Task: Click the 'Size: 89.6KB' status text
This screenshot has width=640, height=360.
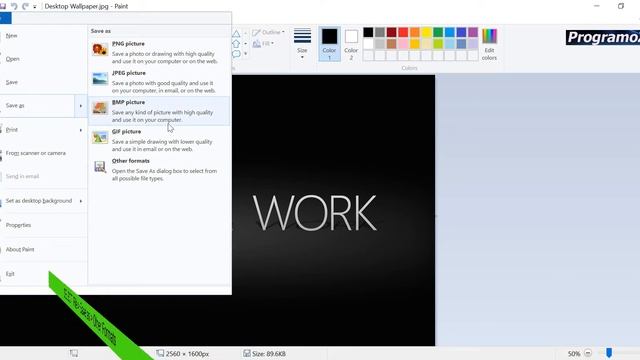Action: click(269, 354)
